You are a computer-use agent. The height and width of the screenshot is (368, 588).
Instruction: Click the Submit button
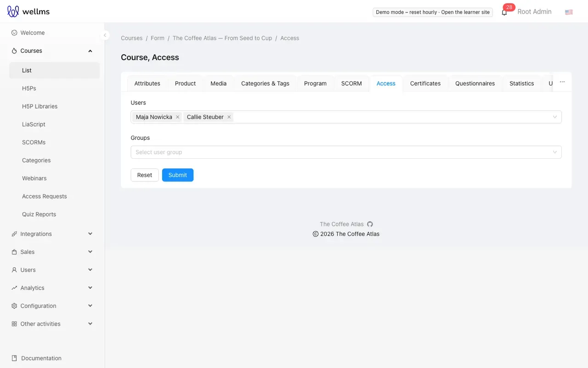pyautogui.click(x=177, y=175)
